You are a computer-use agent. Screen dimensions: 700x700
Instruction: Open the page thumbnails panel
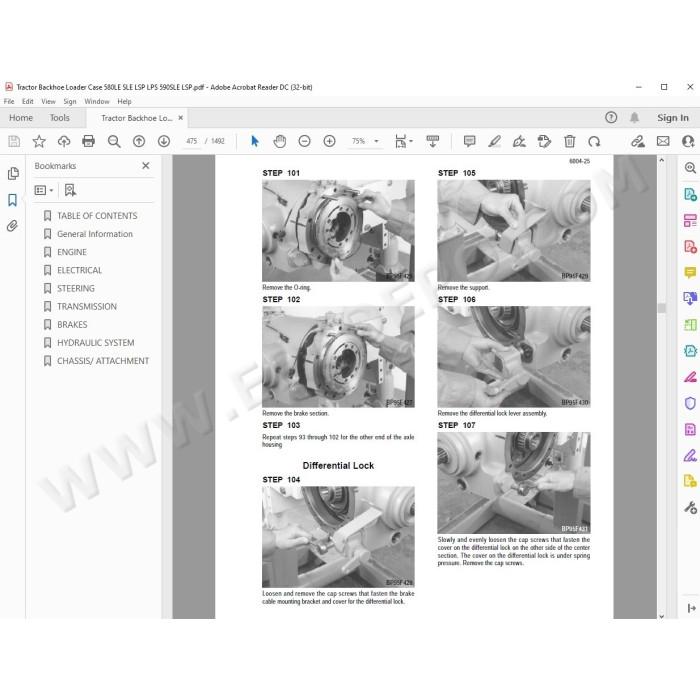coord(13,173)
